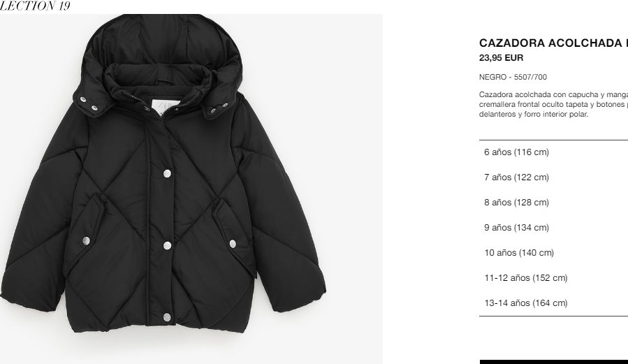Viewport: 628px width, 364px height.
Task: Click the jacket's left pocket snap button
Action: coord(86,240)
